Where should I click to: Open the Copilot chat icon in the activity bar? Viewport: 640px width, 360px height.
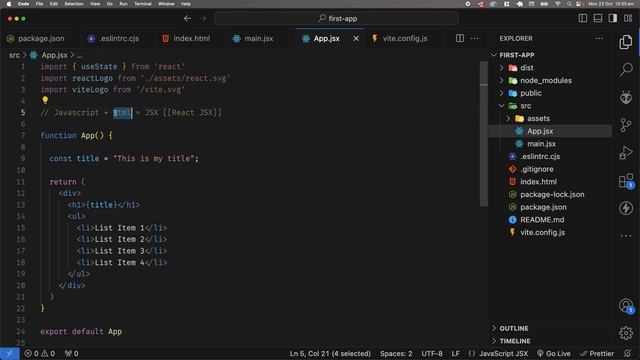click(x=626, y=98)
